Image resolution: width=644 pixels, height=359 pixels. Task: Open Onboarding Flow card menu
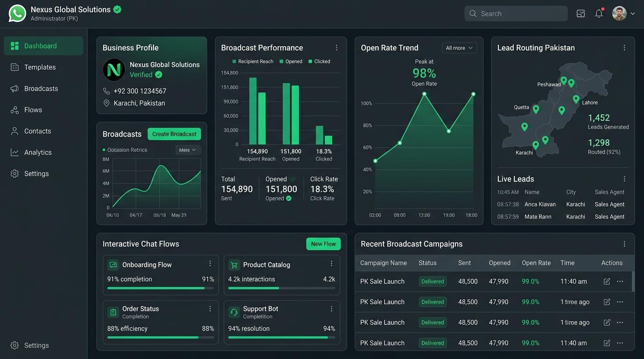(x=210, y=264)
